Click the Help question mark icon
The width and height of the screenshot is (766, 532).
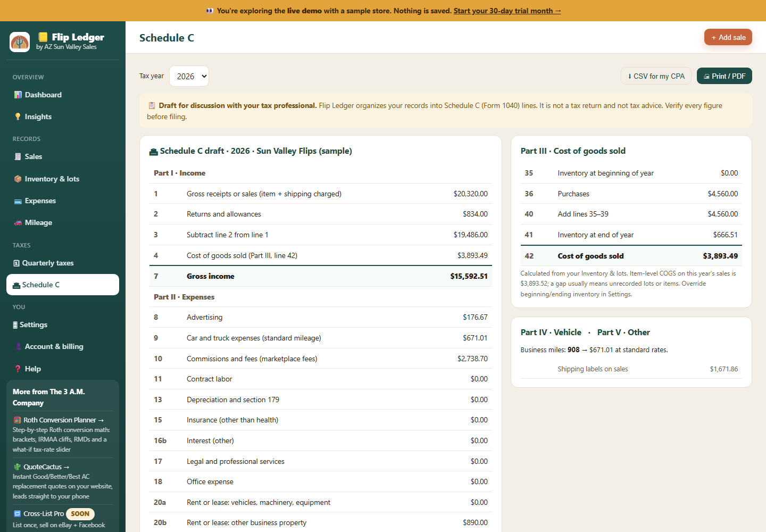18,369
